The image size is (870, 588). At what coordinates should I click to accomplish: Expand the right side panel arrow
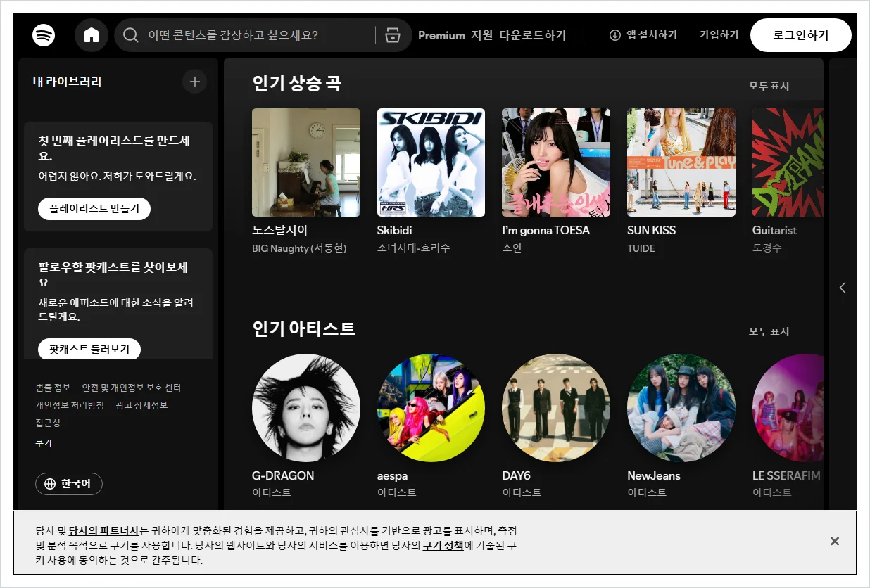843,288
